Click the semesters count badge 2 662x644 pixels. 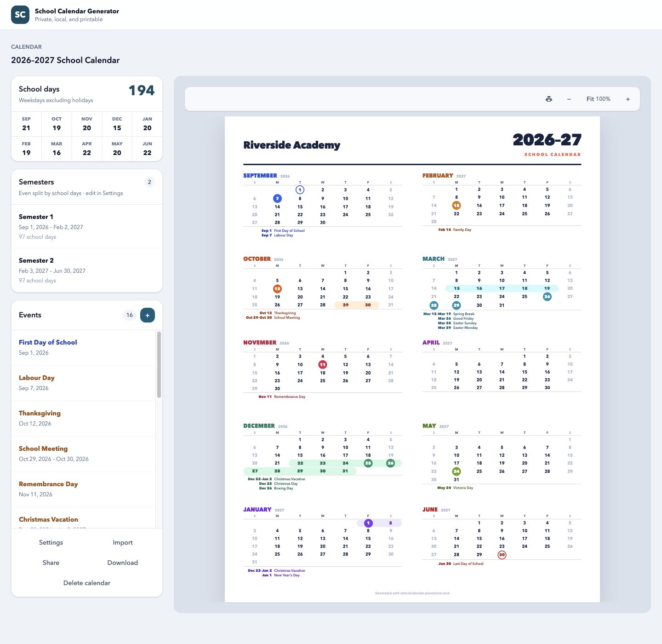(149, 182)
